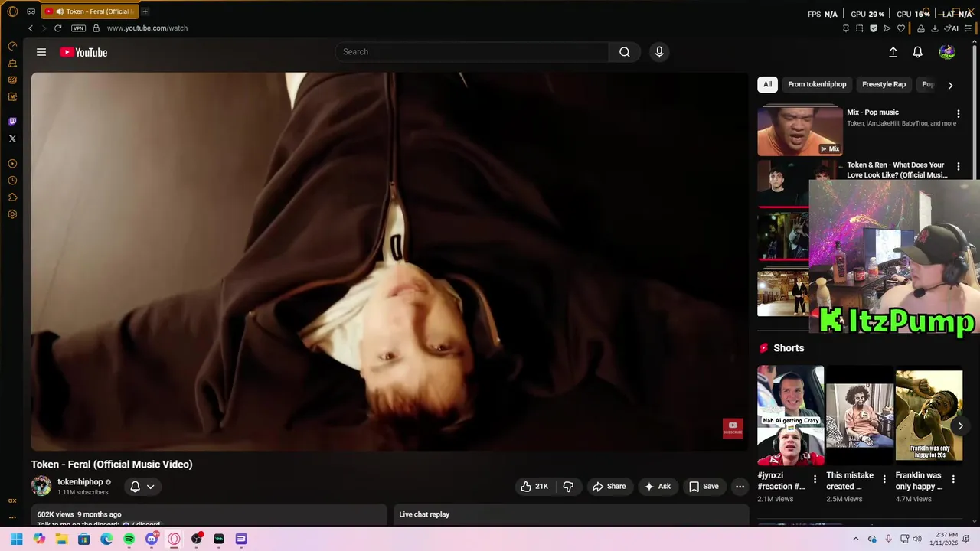This screenshot has height=551, width=980.
Task: Open more actions menu beside Save
Action: (x=740, y=487)
